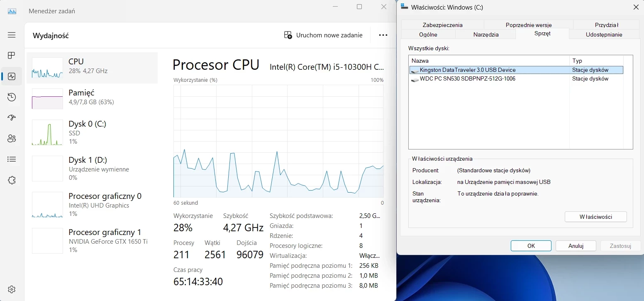This screenshot has height=301, width=644.
Task: Open the Task Manager hamburger navigation menu
Action: (x=12, y=35)
